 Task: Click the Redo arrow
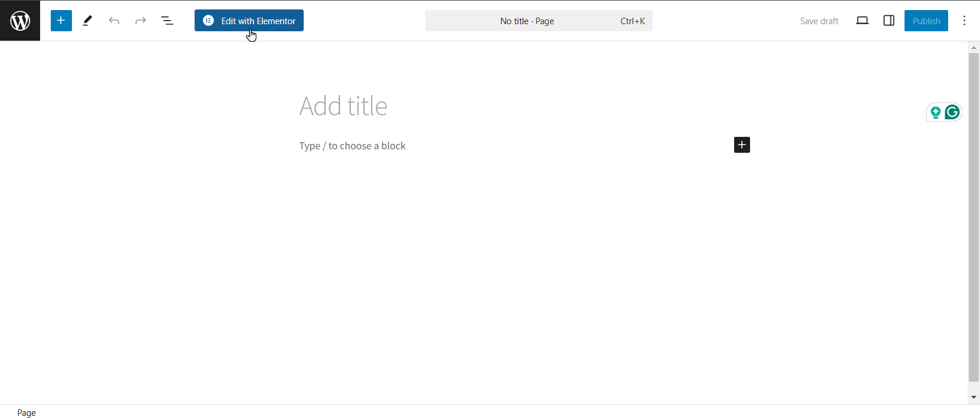[140, 21]
